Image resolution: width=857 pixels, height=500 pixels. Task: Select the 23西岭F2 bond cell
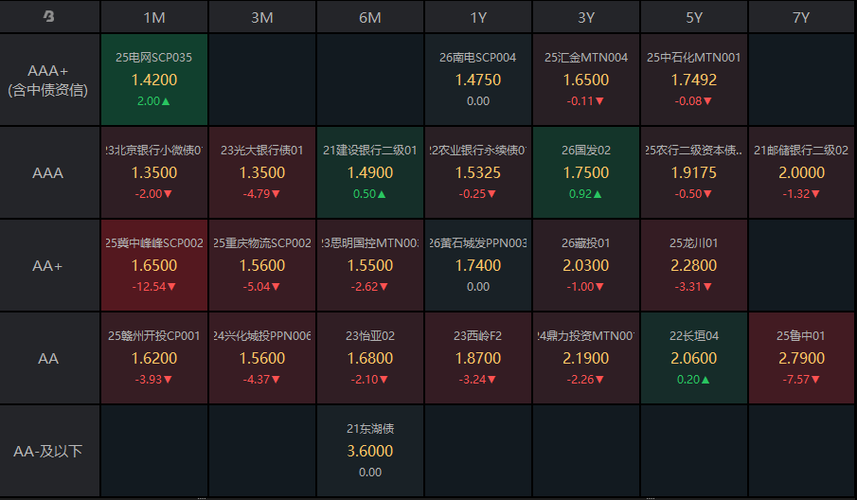[x=478, y=358]
